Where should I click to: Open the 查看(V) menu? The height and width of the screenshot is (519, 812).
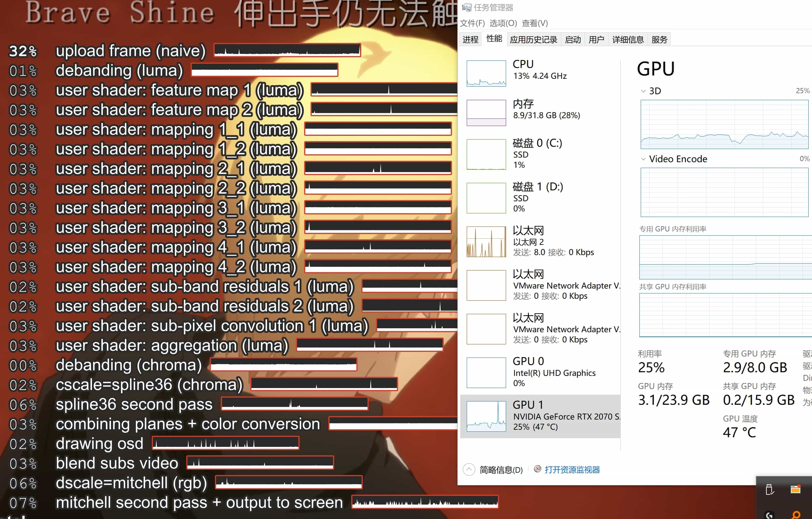click(x=534, y=23)
